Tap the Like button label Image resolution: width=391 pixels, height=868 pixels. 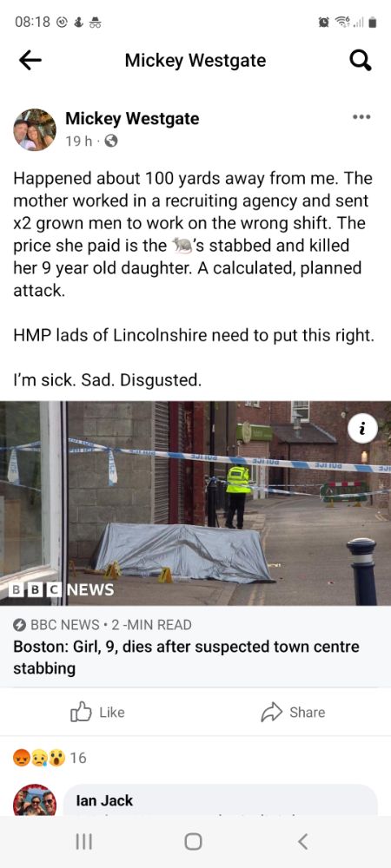(x=112, y=713)
